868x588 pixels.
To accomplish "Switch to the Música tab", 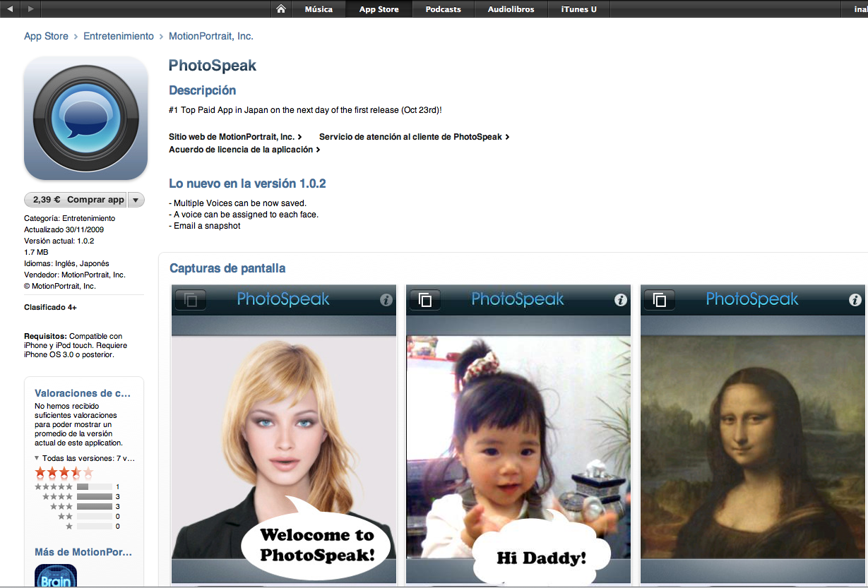I will point(319,8).
